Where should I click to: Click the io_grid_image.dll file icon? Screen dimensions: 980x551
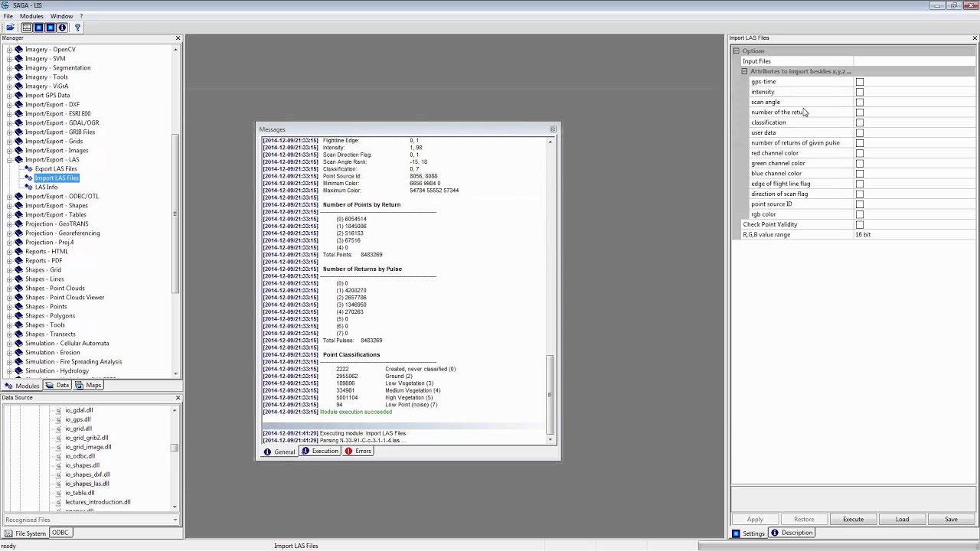(59, 447)
